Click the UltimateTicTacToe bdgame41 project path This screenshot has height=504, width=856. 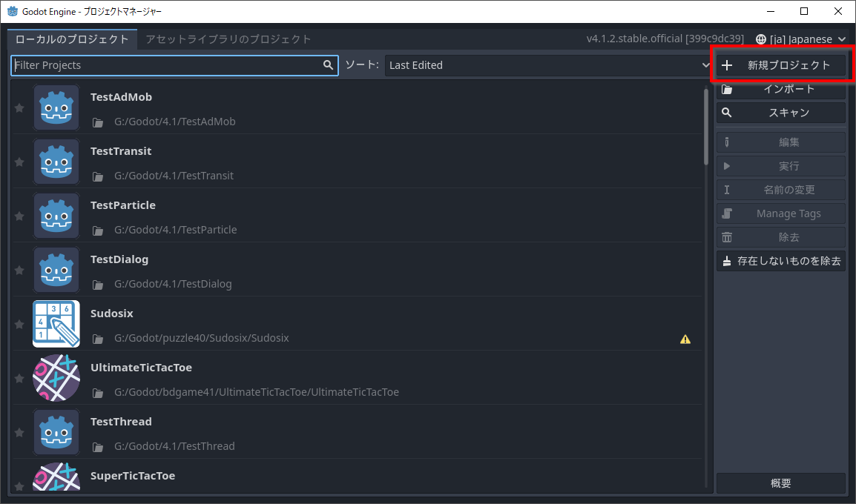coord(257,392)
